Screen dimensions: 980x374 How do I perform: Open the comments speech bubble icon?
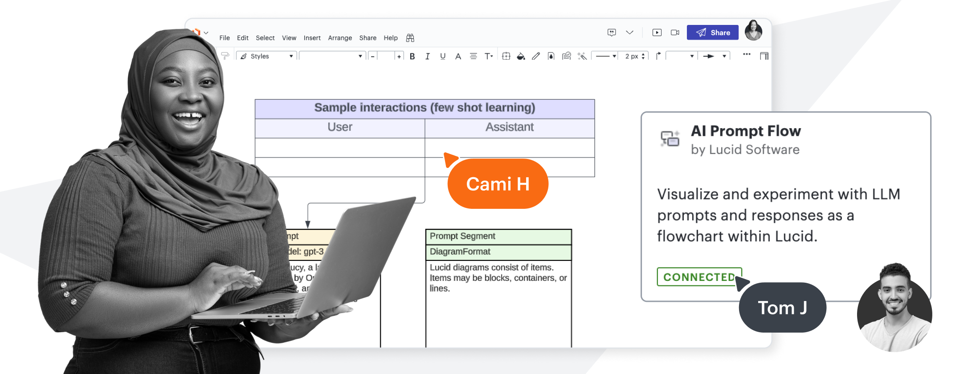(x=612, y=33)
